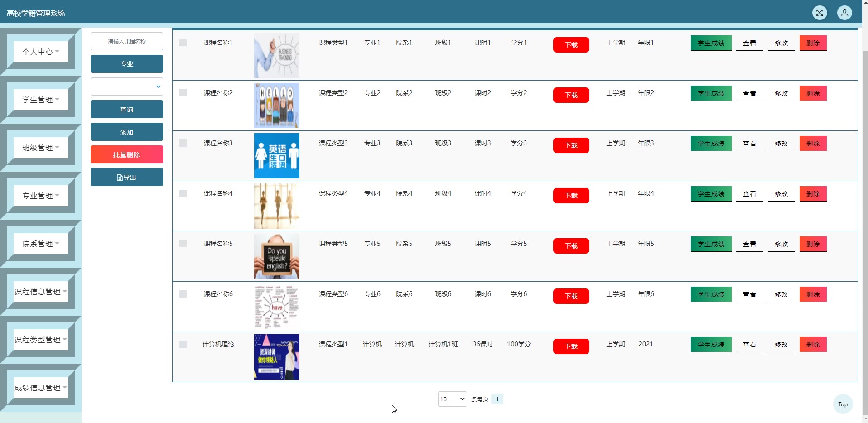Open the page size dropdown showing 10
The image size is (868, 423).
pyautogui.click(x=452, y=399)
